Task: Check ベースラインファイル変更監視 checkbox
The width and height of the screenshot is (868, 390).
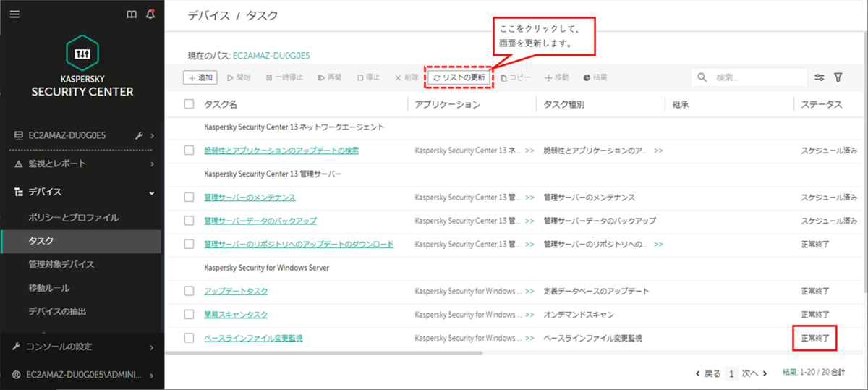Action: [x=189, y=338]
